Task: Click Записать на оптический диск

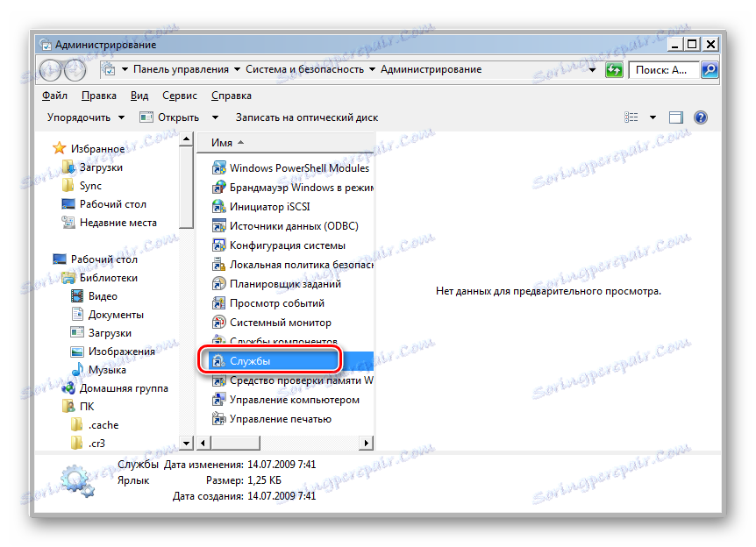Action: click(307, 117)
